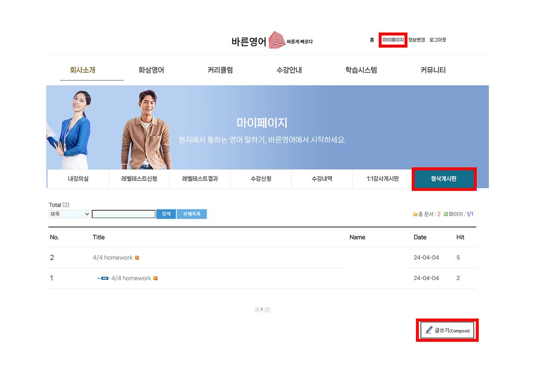Click the 검색 search button
535x392 pixels.
click(166, 214)
